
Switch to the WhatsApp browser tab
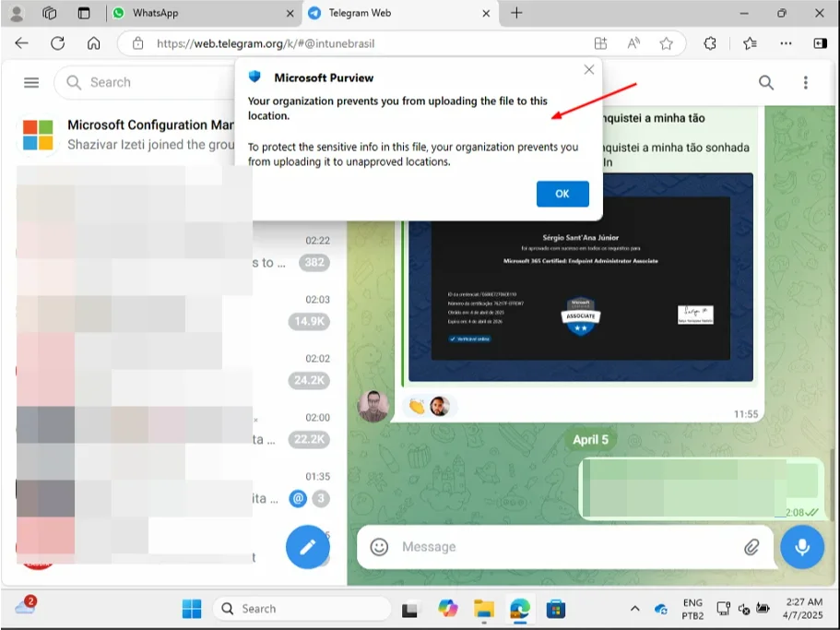(x=204, y=14)
